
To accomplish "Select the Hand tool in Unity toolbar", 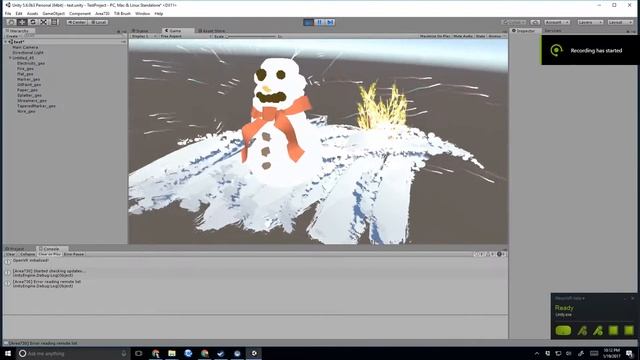I will point(11,22).
